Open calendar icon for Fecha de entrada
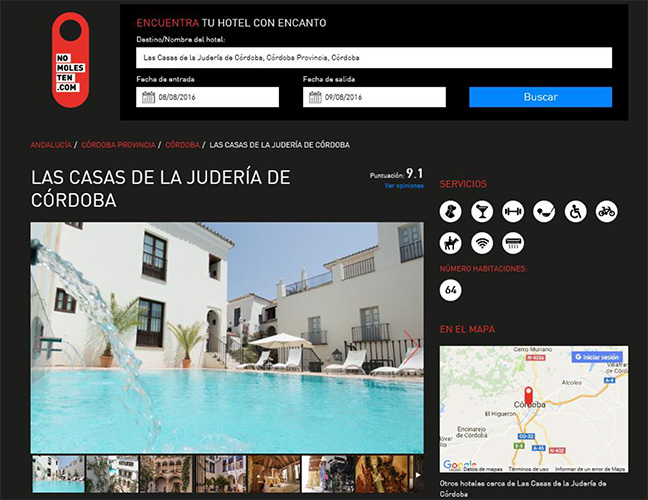The image size is (648, 500). pyautogui.click(x=148, y=97)
